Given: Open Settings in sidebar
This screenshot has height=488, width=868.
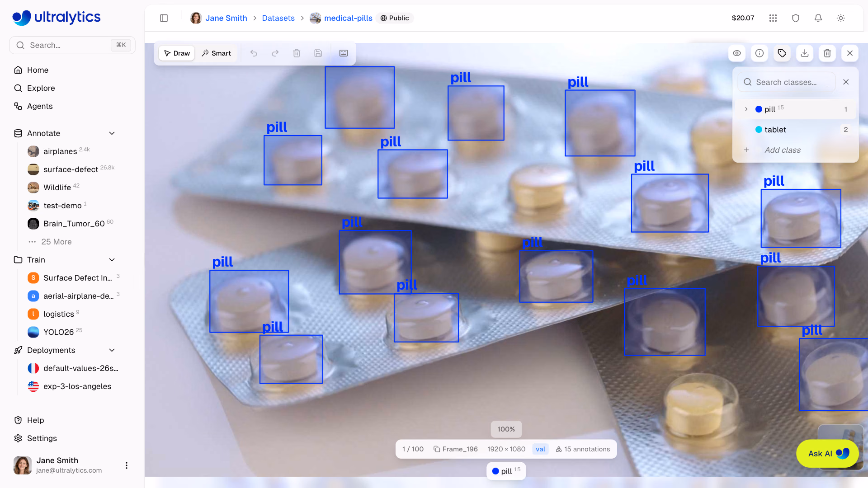Looking at the screenshot, I should 42,438.
